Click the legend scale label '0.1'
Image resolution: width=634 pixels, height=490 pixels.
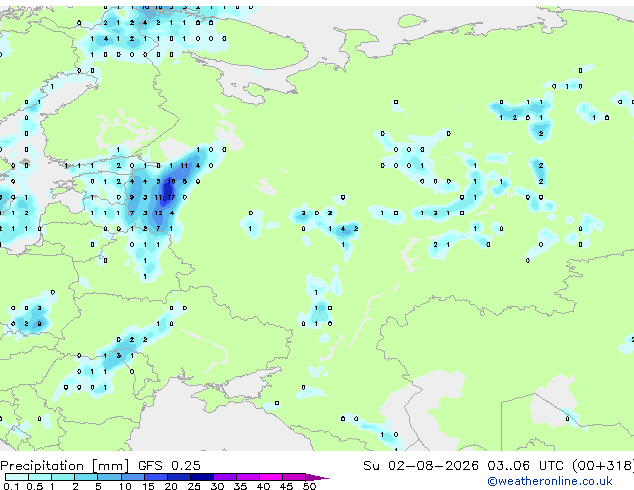[x=11, y=486]
